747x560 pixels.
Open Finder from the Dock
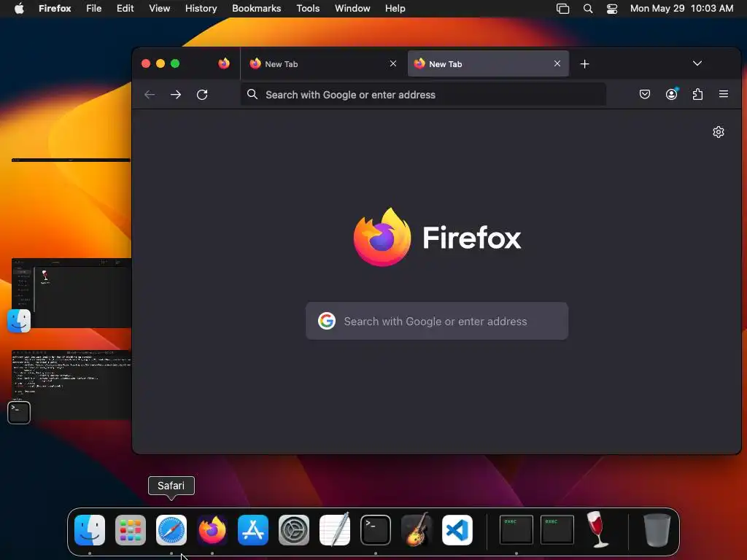pyautogui.click(x=90, y=530)
